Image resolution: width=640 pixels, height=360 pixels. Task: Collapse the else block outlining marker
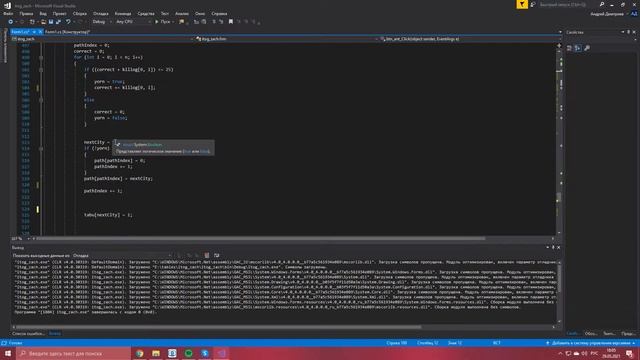41,100
